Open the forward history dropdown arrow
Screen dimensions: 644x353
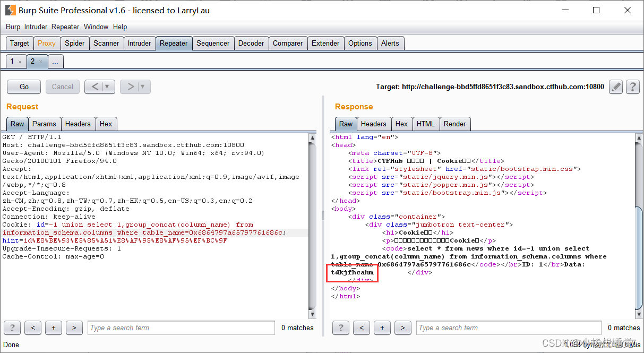pos(144,87)
